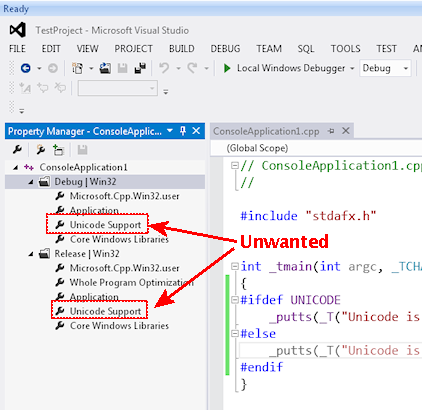Collapse the Debug | Win32 node
The image size is (422, 410).
tap(31, 182)
